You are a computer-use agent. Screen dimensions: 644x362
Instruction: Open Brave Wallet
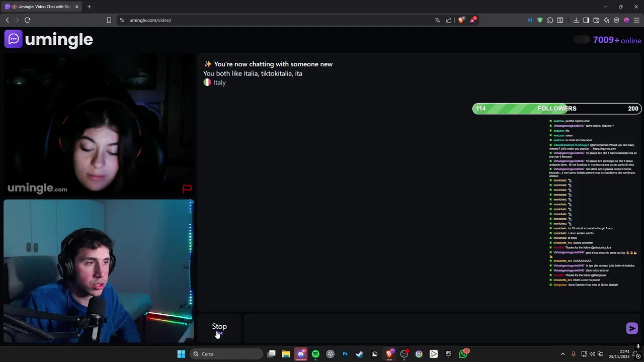point(596,20)
